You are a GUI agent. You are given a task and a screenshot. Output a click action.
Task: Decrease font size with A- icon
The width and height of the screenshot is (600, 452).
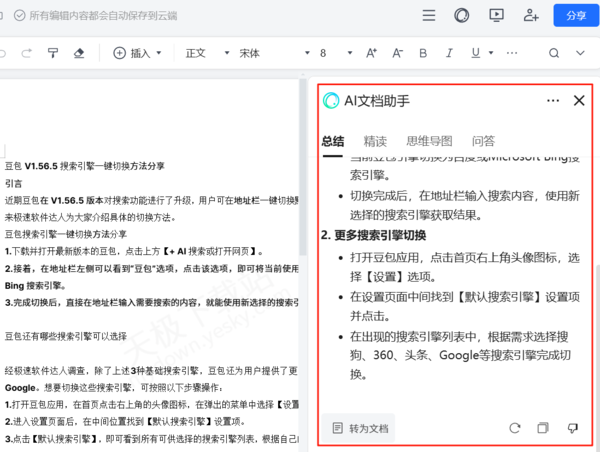pos(397,53)
